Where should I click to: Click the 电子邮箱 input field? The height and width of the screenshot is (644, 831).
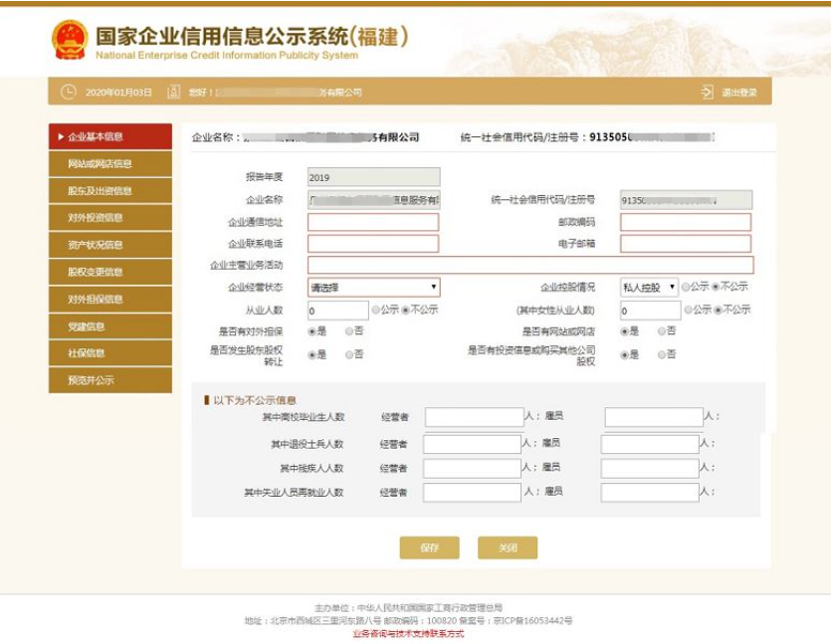pos(686,244)
